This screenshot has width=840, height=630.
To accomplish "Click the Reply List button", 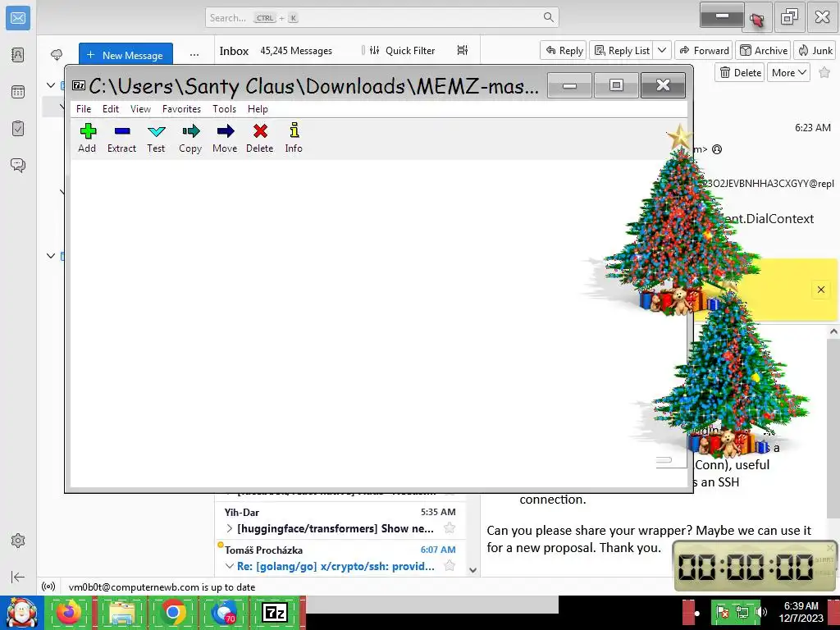I will pos(622,50).
